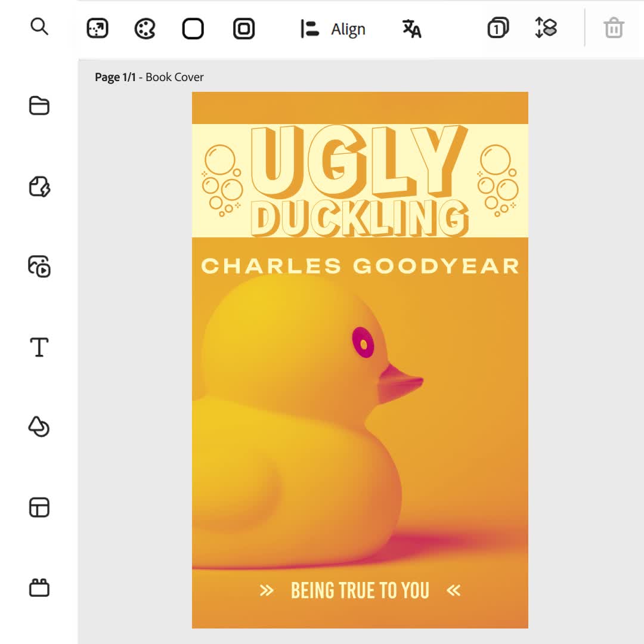644x644 pixels.
Task: Open the Align options
Action: coord(333,29)
